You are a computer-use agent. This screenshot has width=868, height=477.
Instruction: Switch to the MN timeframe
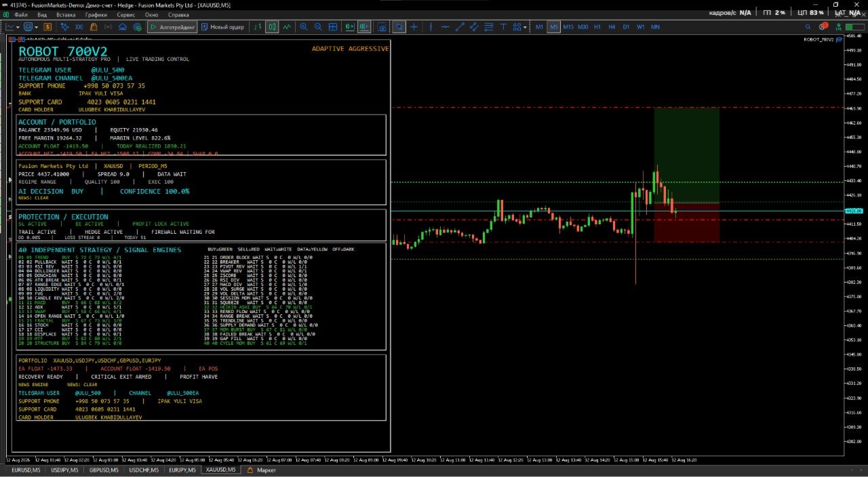655,27
